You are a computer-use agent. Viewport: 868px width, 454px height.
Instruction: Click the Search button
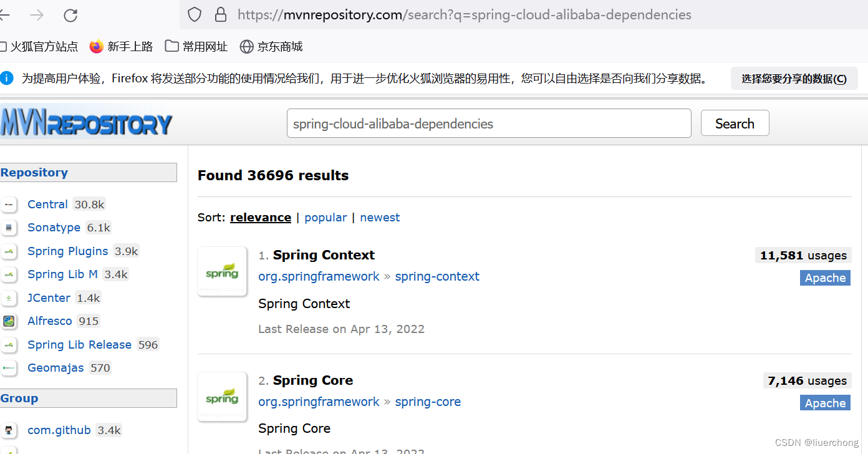[735, 123]
